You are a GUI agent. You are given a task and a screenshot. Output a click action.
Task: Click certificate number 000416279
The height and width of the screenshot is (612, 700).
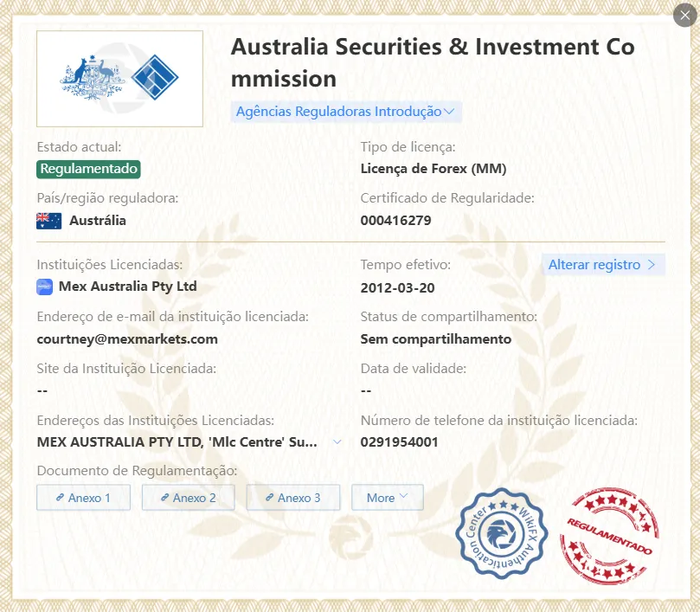[396, 220]
